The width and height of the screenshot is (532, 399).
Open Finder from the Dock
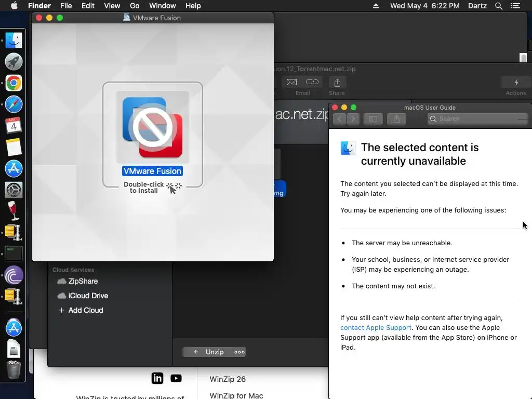[x=14, y=41]
